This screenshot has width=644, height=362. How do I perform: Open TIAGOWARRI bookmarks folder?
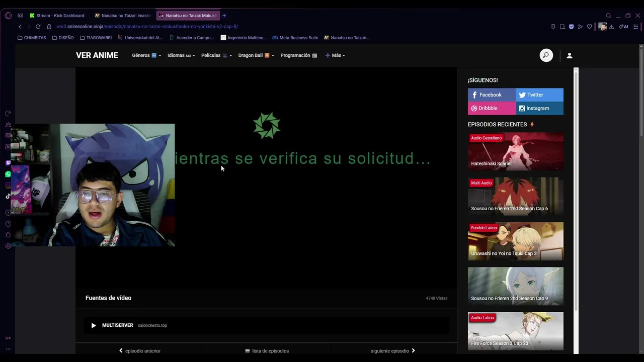point(96,38)
